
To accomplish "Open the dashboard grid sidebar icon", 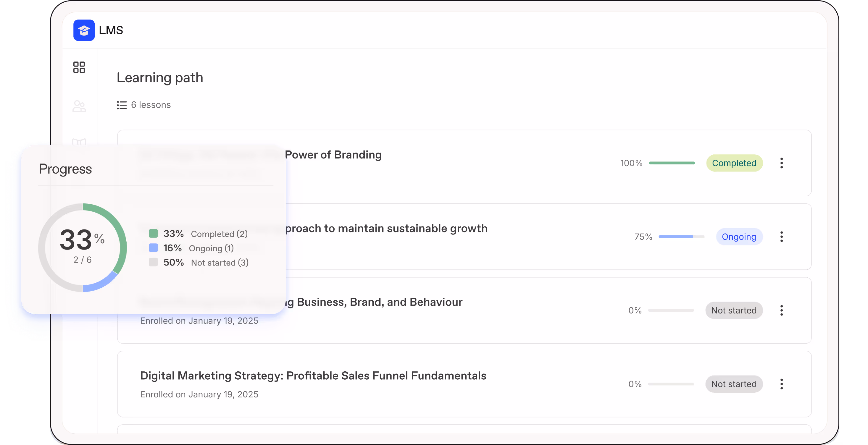I will pos(79,67).
